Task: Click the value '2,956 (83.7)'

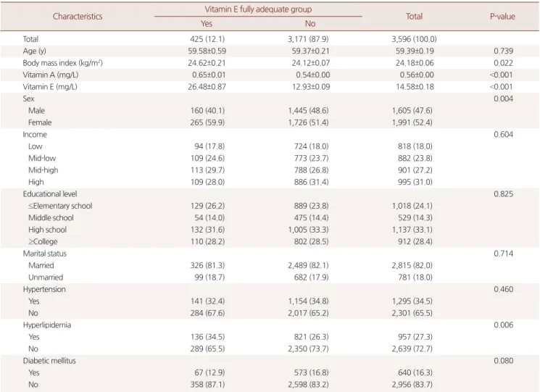Action: pos(412,385)
